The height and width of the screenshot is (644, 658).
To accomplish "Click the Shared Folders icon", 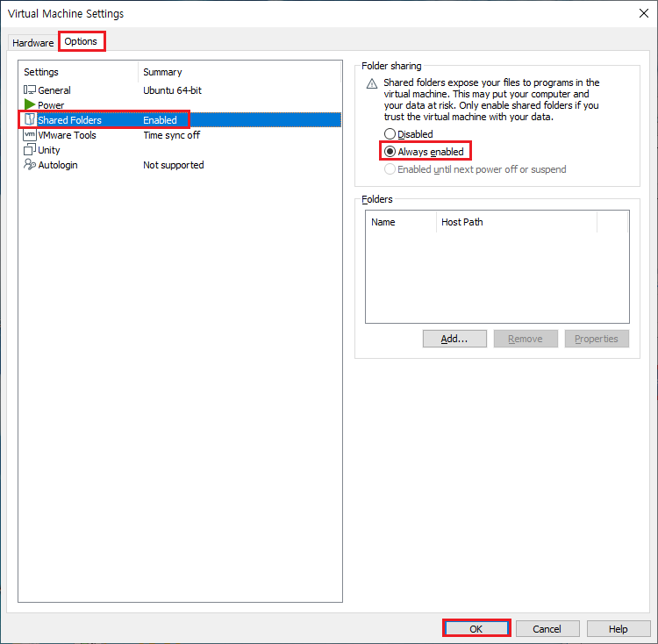I will [29, 119].
